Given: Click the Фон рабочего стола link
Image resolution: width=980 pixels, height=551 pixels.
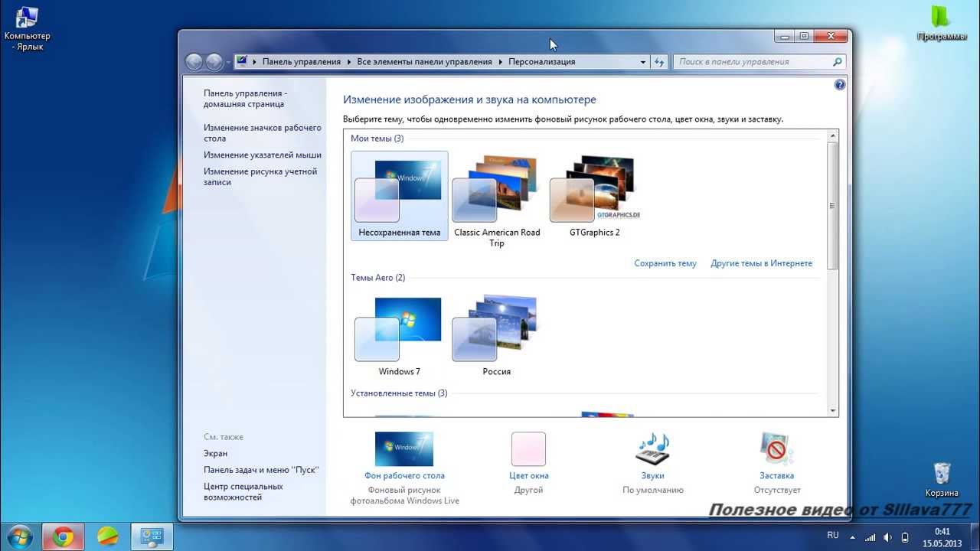Looking at the screenshot, I should point(404,475).
